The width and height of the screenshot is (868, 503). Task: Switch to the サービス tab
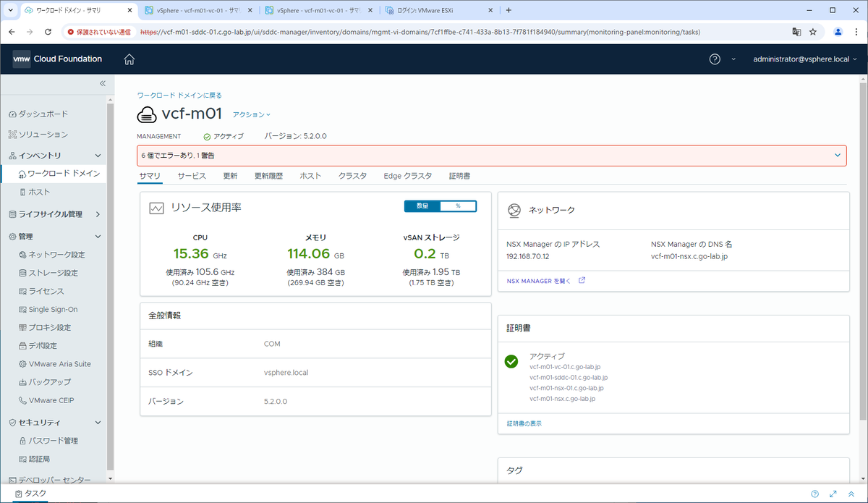(192, 176)
